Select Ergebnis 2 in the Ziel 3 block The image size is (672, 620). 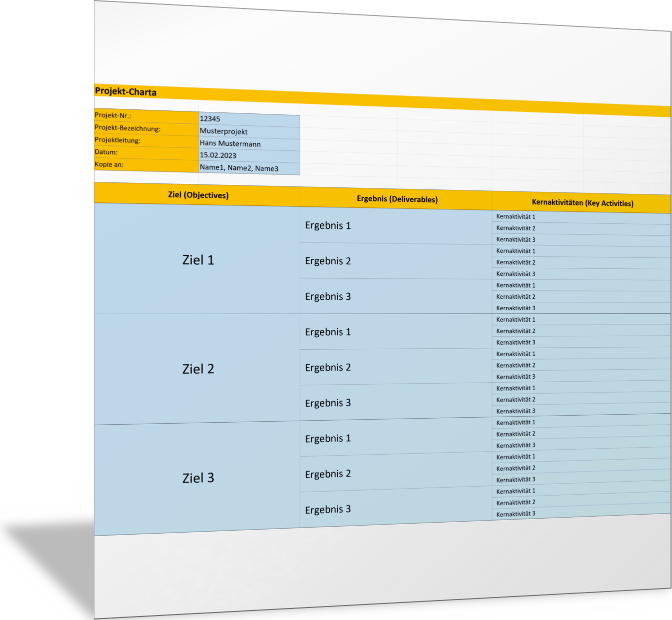pos(396,473)
